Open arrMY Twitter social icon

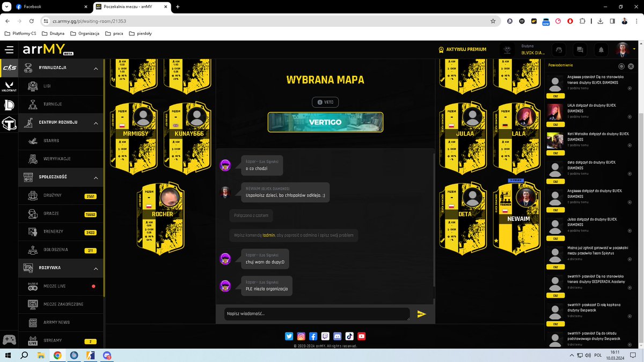pyautogui.click(x=289, y=336)
